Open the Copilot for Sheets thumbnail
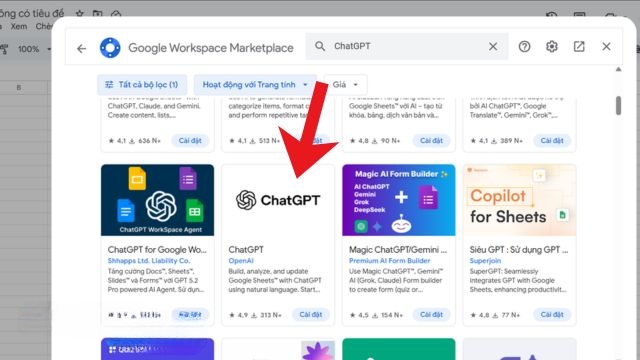 pos(519,200)
